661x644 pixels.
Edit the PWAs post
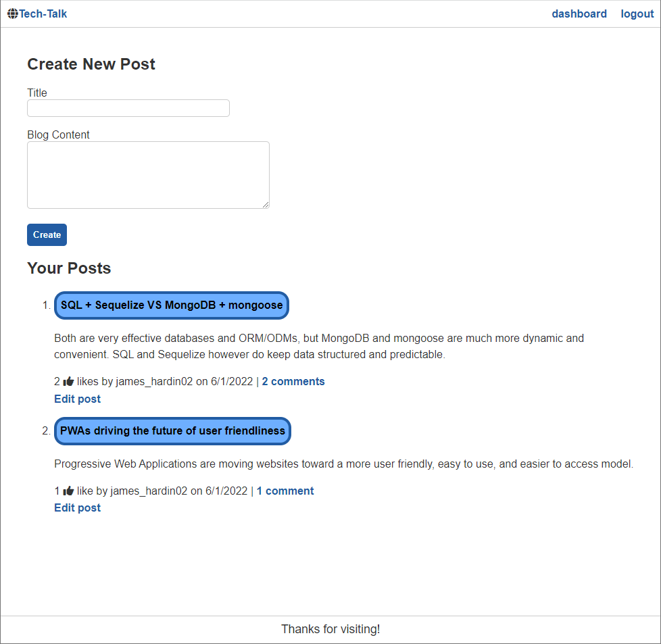click(77, 507)
